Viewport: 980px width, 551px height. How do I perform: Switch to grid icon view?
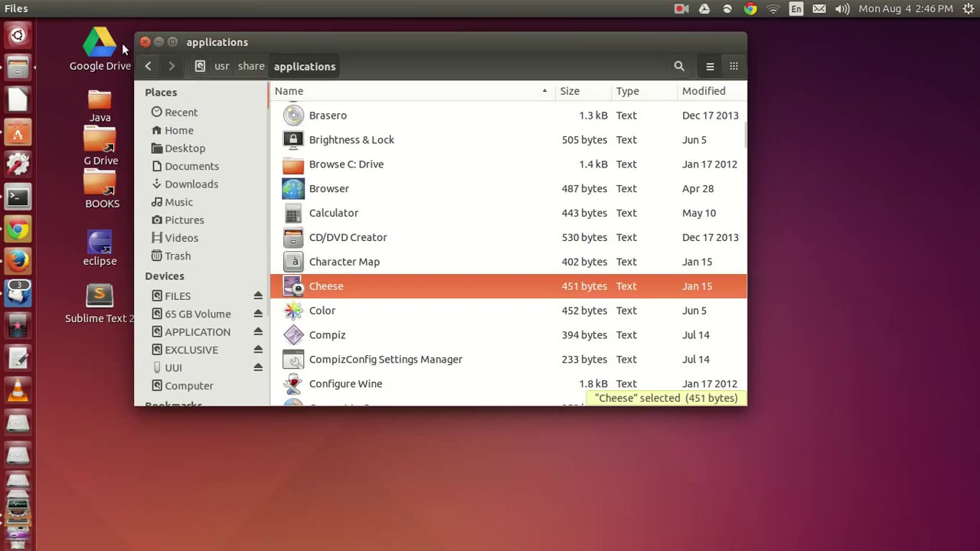coord(733,67)
